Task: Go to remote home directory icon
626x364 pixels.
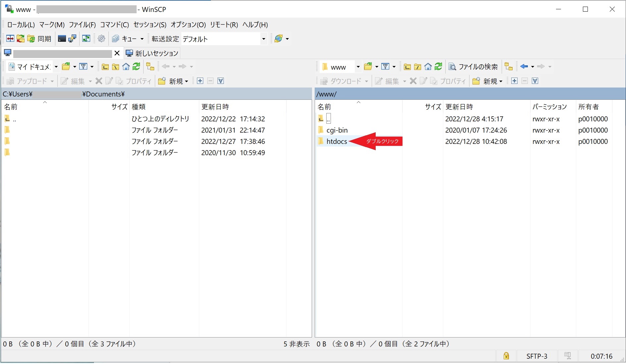Action: point(428,67)
